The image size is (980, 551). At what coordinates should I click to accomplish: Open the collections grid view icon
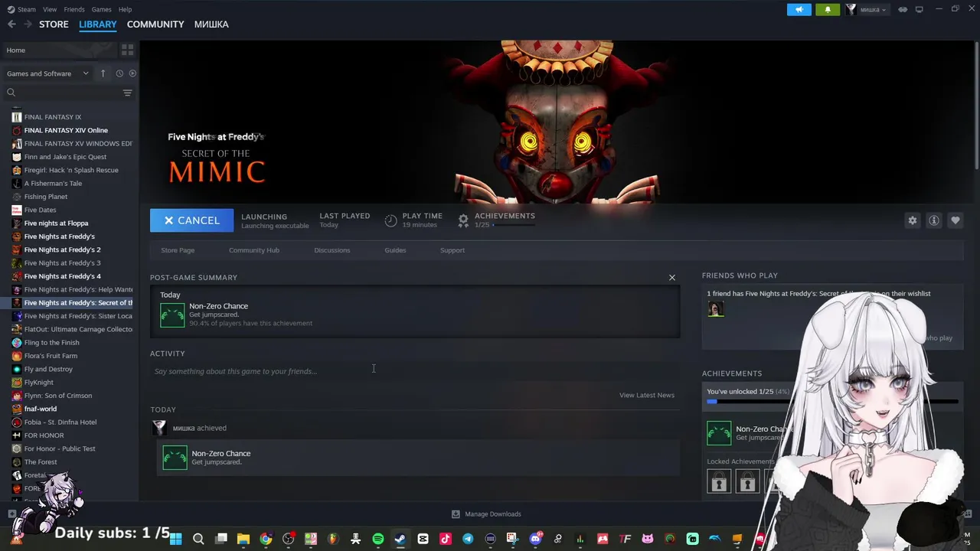tap(127, 50)
